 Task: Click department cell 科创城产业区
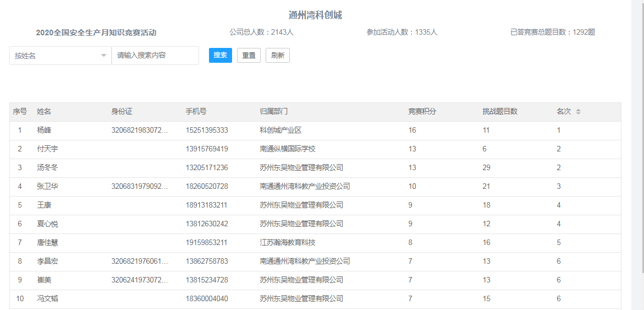coord(281,130)
